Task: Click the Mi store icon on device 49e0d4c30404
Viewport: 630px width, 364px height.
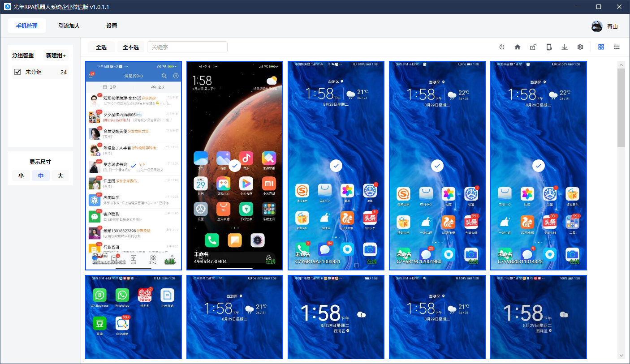Action: [269, 183]
